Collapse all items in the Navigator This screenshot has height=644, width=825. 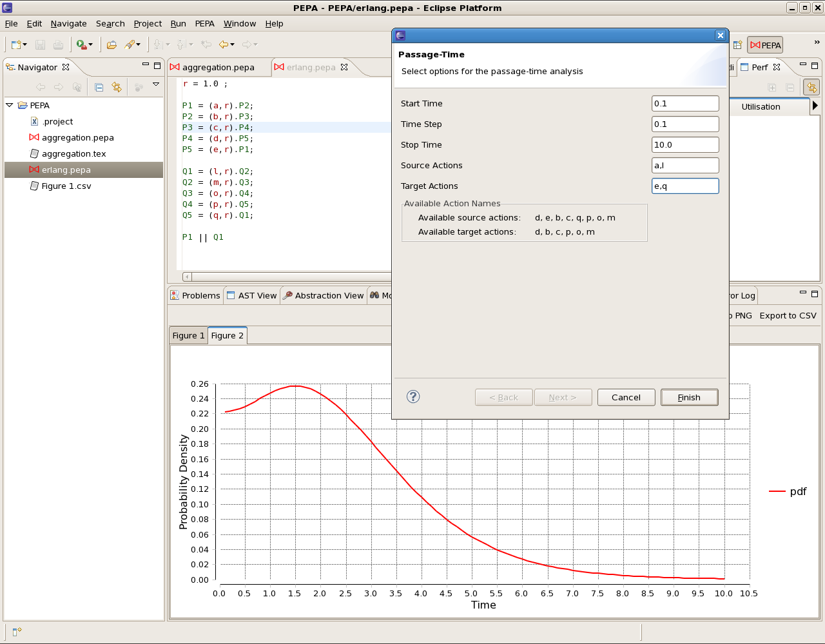click(x=99, y=87)
